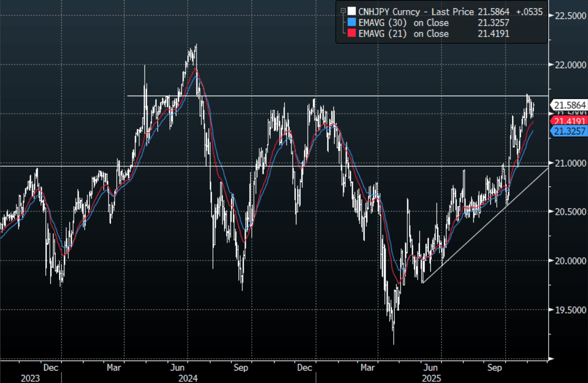The width and height of the screenshot is (588, 383).
Task: Click the +.0535 price change value in legend
Action: (x=531, y=11)
